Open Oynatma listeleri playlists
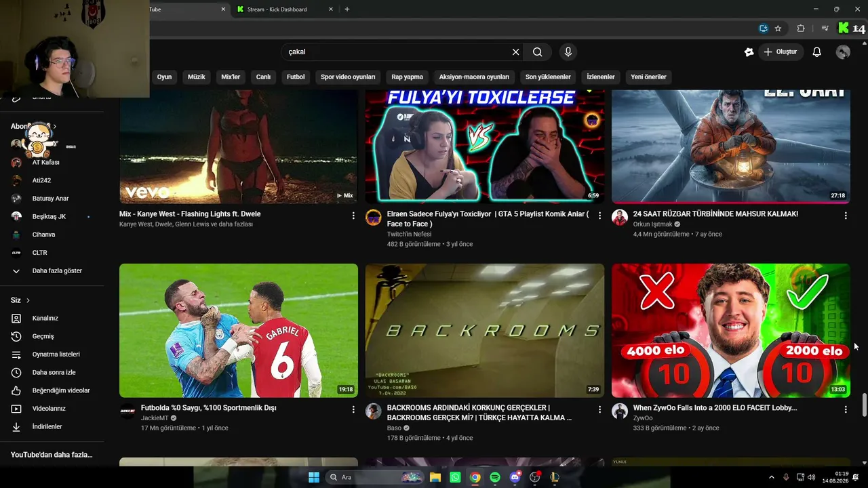This screenshot has width=868, height=488. pyautogui.click(x=52, y=354)
